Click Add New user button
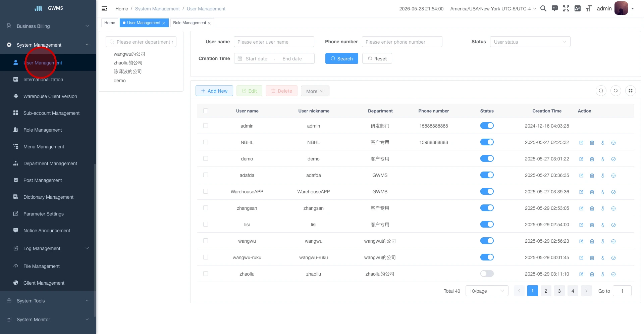Viewport: 644px width, 334px height. click(214, 91)
